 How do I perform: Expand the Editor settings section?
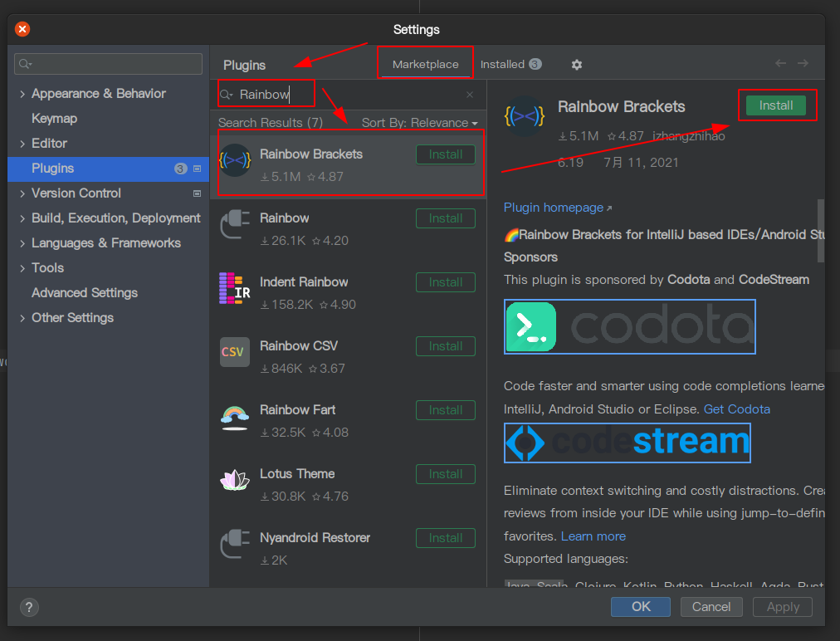(22, 144)
